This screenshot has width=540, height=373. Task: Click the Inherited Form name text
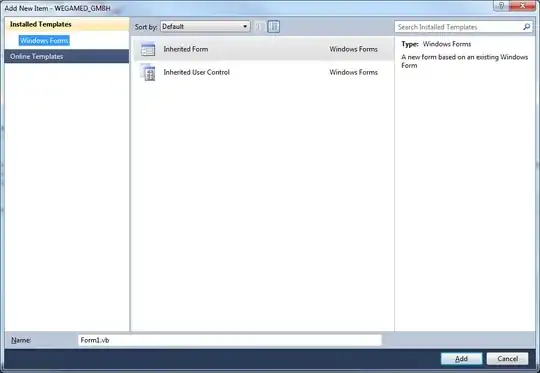pos(186,49)
